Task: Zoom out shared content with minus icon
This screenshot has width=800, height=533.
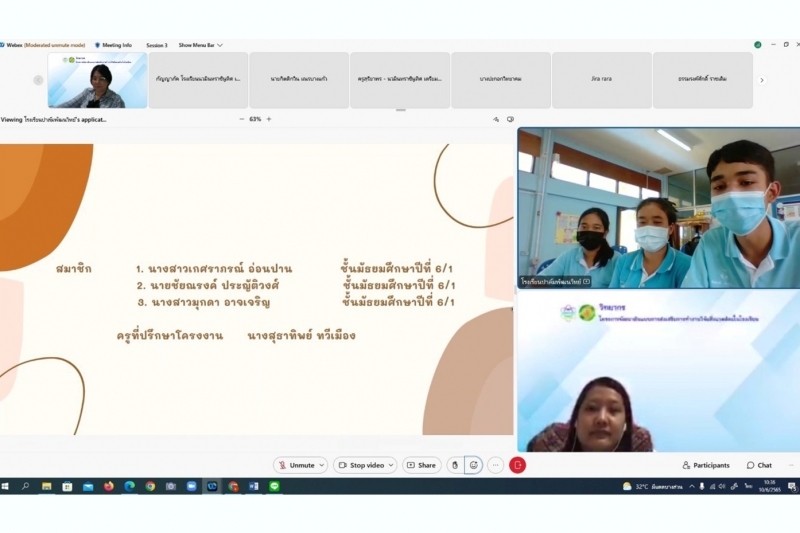Action: coord(241,119)
